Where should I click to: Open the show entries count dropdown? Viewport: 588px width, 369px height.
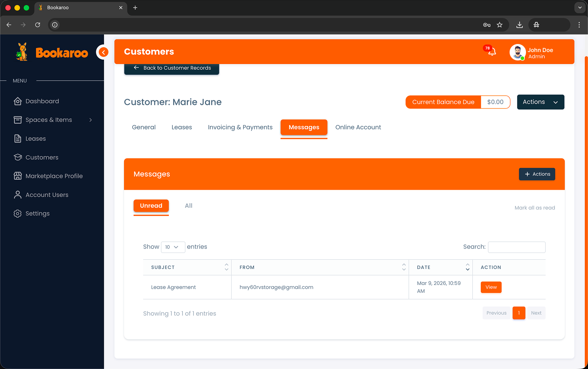tap(172, 247)
